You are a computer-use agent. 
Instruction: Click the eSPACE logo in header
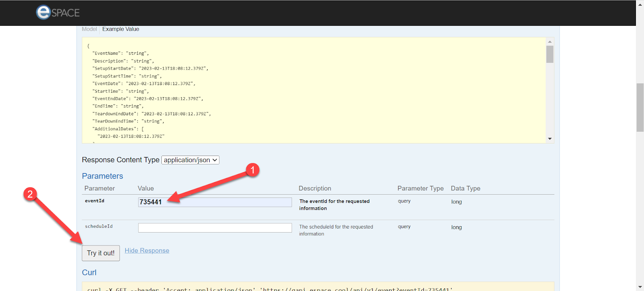pos(58,12)
